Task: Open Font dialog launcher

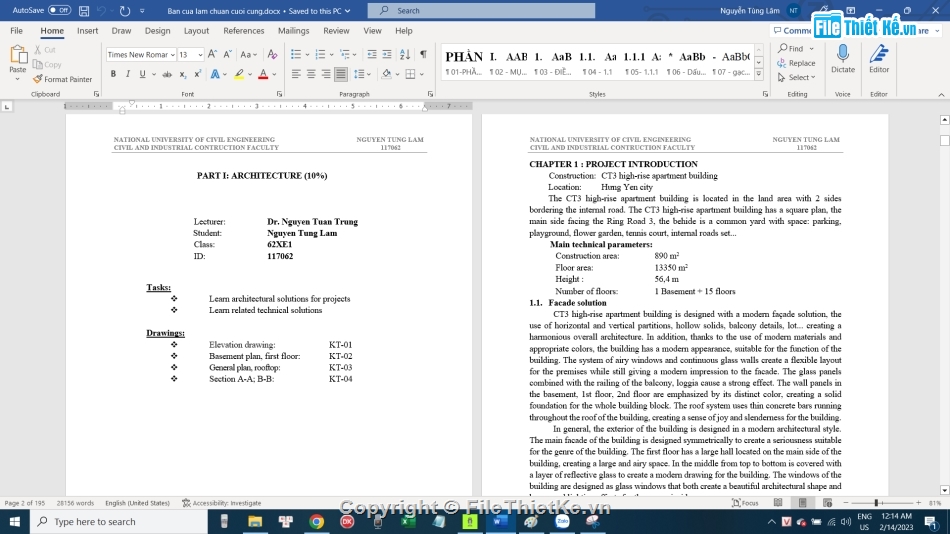Action: tap(279, 95)
